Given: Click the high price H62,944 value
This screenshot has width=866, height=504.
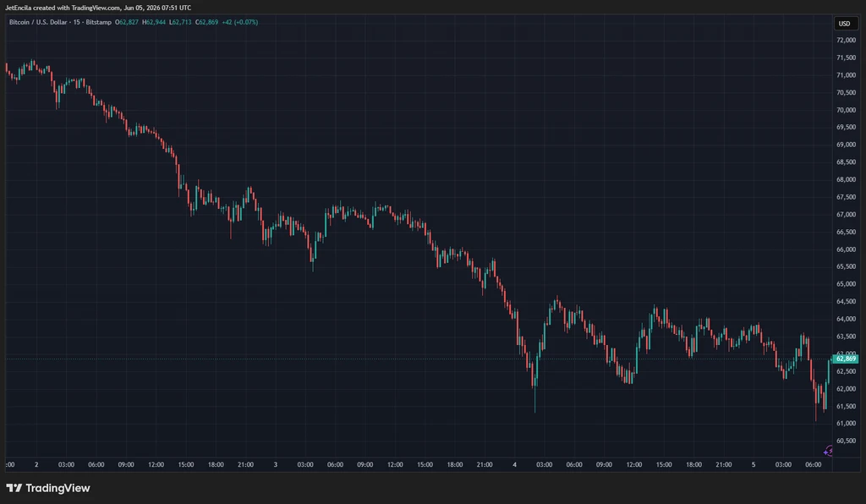Looking at the screenshot, I should tap(154, 22).
